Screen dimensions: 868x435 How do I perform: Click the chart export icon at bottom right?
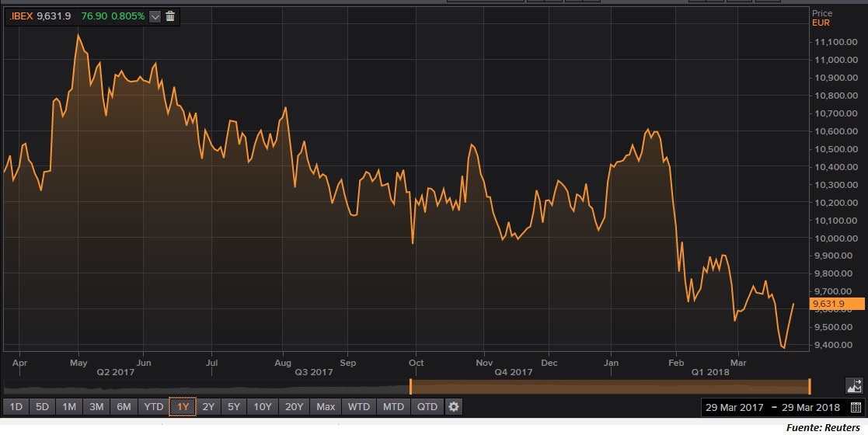pos(854,385)
